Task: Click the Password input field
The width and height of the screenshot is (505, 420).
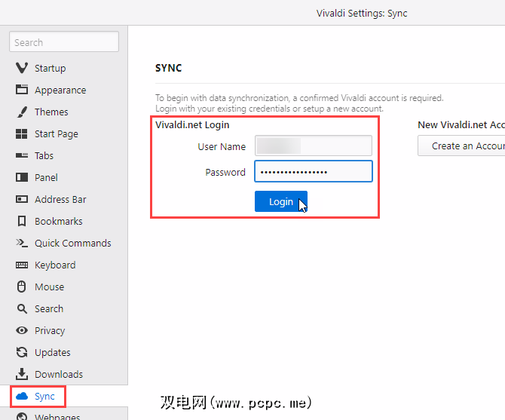Action: (314, 171)
